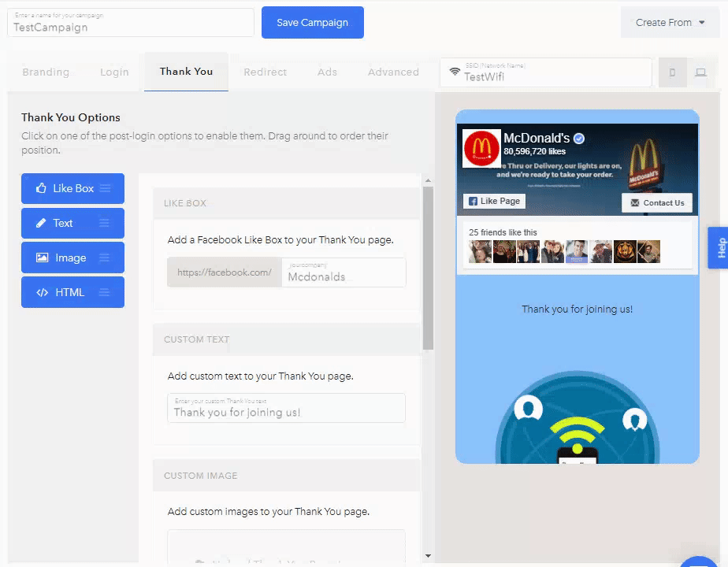Click the Save Campaign button

tap(313, 22)
